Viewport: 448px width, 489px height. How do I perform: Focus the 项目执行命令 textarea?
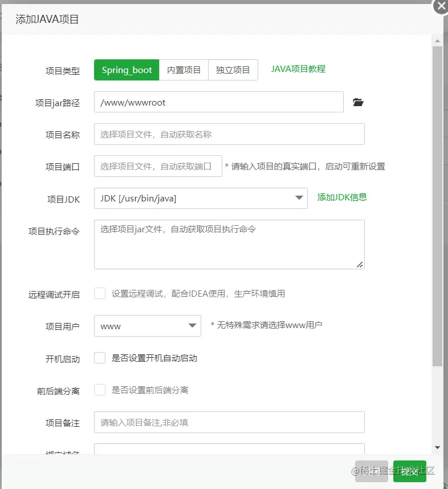pos(229,244)
